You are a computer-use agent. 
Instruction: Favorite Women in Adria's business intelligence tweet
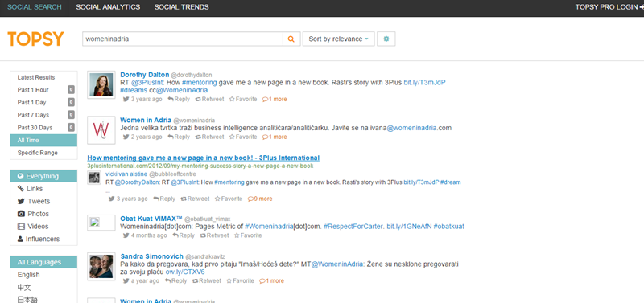click(x=243, y=137)
